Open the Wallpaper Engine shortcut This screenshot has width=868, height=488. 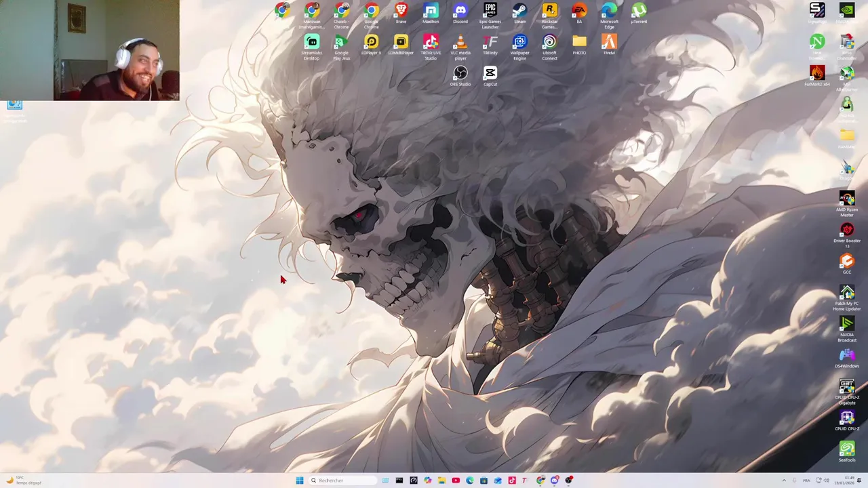(x=520, y=47)
